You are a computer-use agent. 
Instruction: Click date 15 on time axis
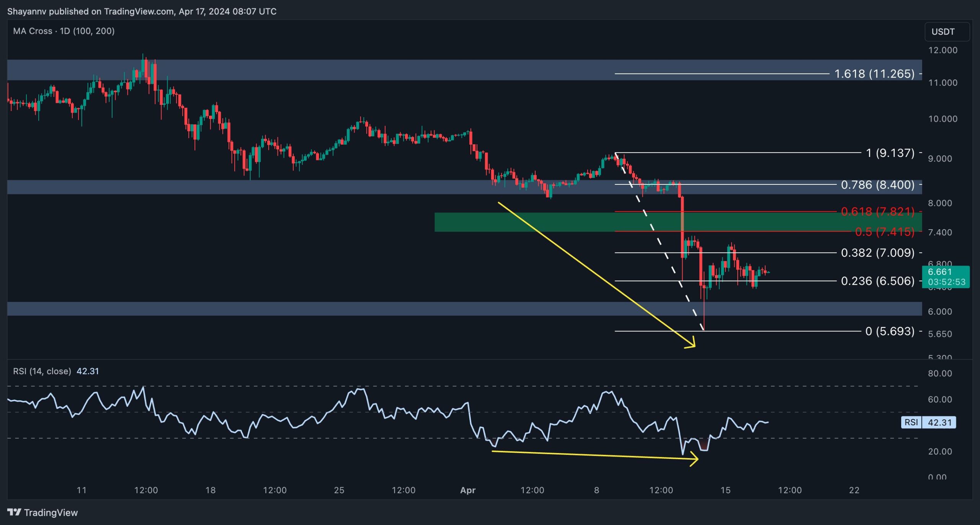[725, 490]
